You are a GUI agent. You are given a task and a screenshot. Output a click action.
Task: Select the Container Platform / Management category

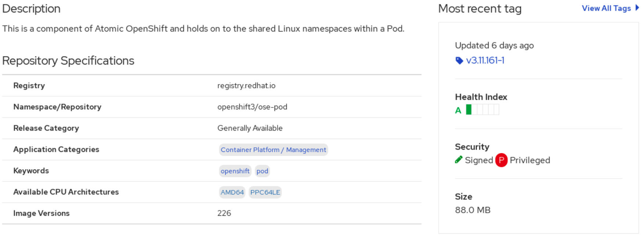(x=273, y=150)
